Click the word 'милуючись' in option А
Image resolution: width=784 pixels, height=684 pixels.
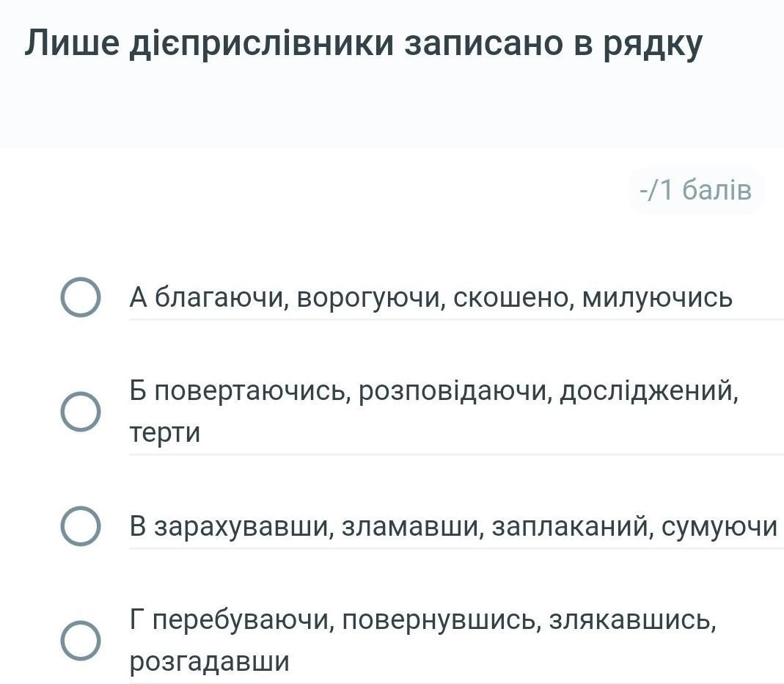[x=657, y=298]
